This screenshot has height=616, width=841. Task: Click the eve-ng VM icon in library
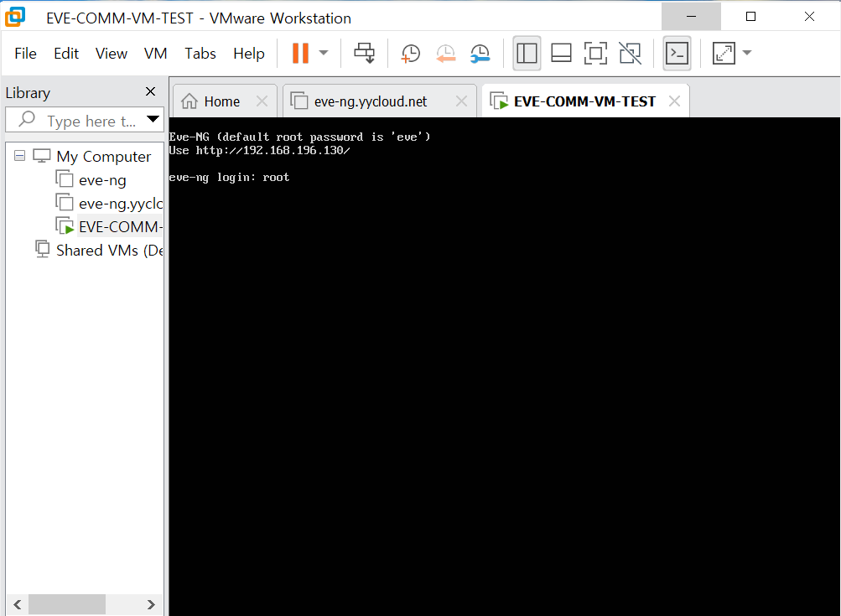[x=65, y=179]
